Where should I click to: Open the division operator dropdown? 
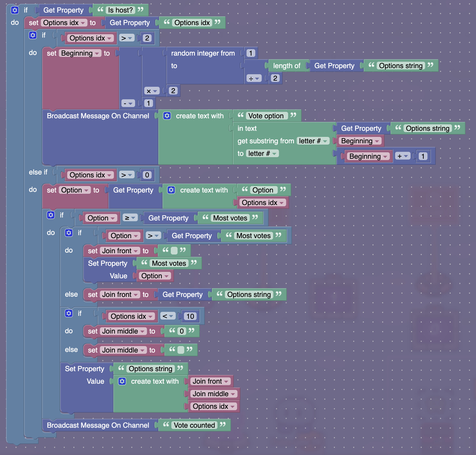click(x=254, y=78)
